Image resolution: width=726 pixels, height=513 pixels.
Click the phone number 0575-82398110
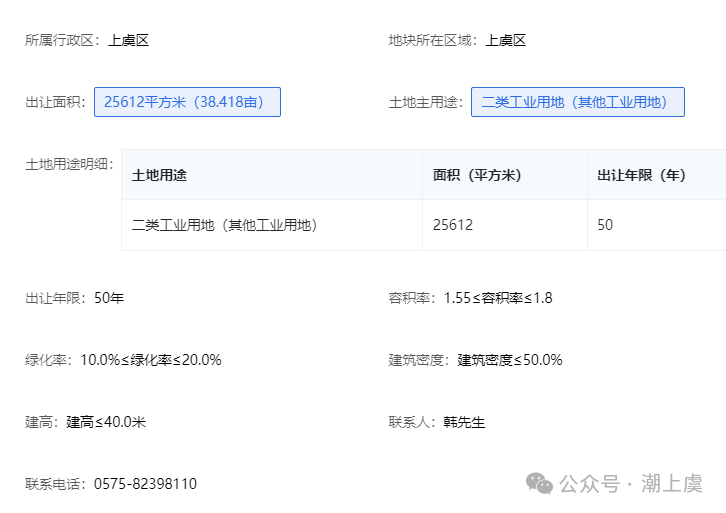click(x=145, y=484)
